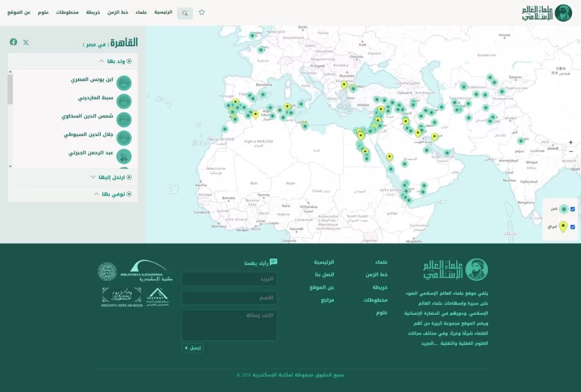Share the Cairo page via the Facebook icon
This screenshot has width=581, height=392.
[x=14, y=42]
